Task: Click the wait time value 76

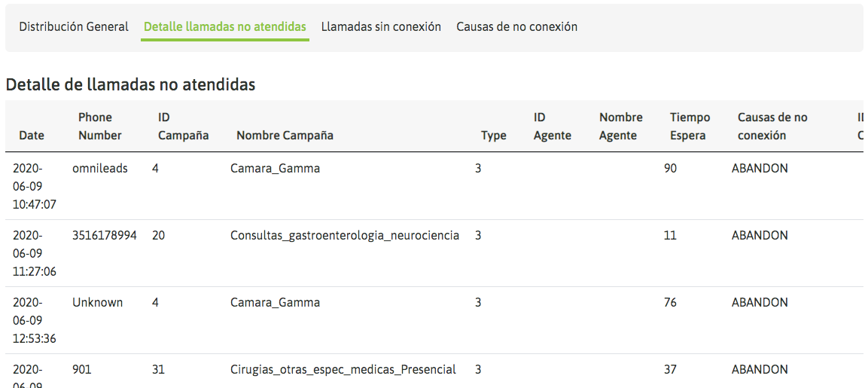Action: point(669,303)
